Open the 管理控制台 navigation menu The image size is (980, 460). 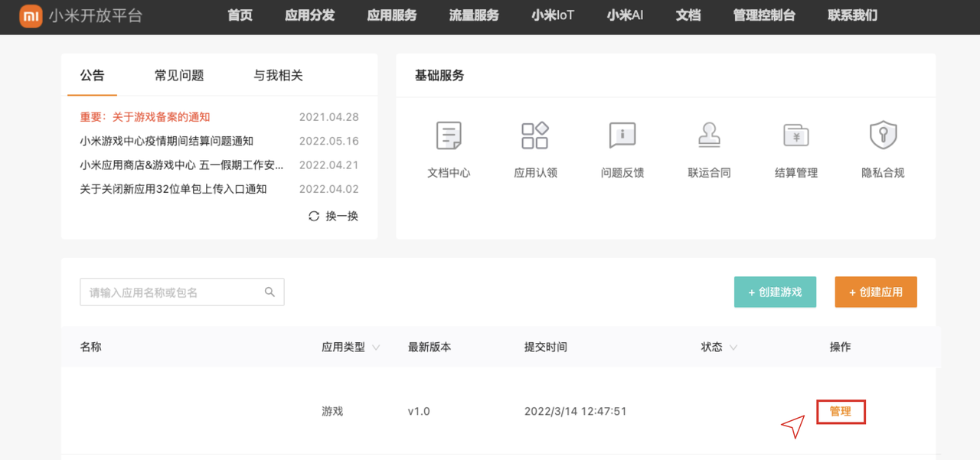tap(764, 15)
